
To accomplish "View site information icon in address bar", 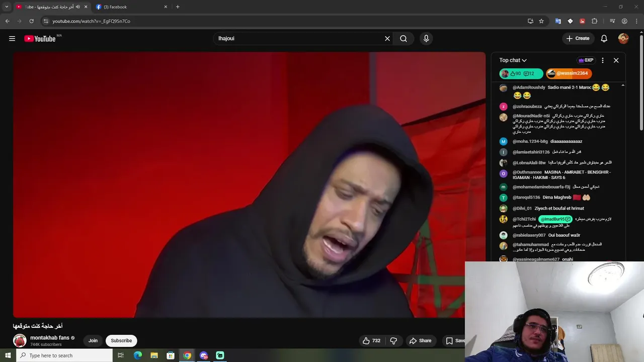I will click(x=46, y=21).
